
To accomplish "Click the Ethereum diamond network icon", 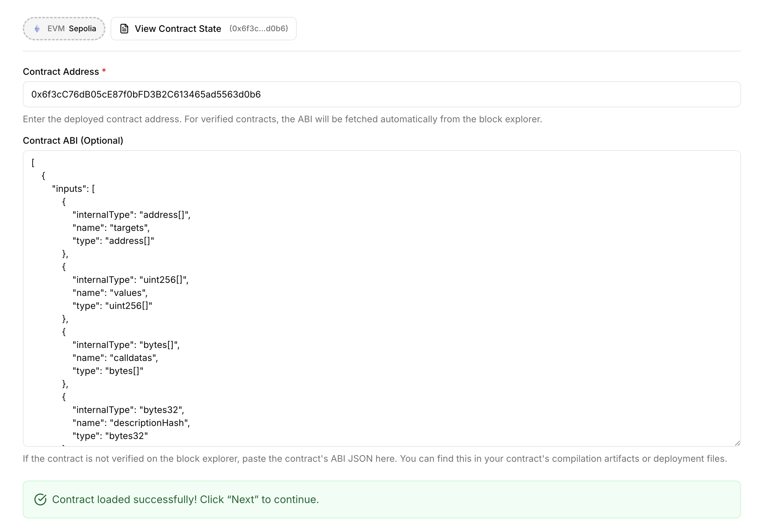I will click(x=37, y=29).
